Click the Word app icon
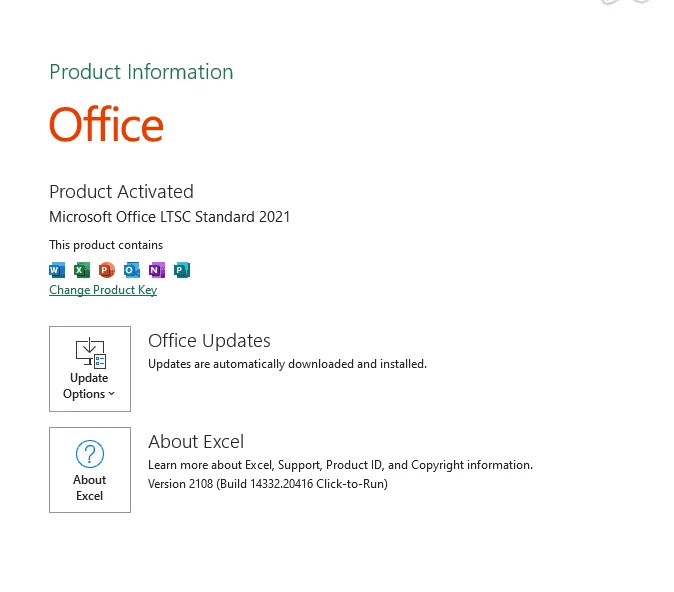The image size is (674, 592). coord(57,270)
